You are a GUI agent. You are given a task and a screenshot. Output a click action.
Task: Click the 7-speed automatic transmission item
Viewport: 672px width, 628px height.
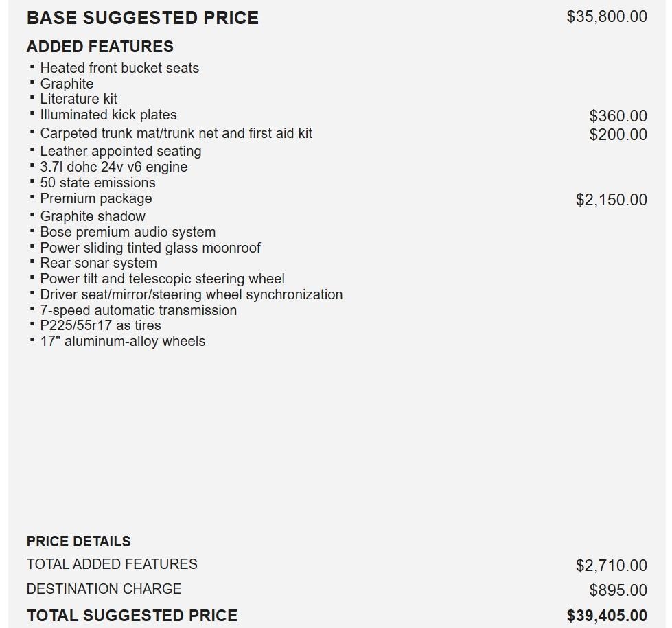pyautogui.click(x=139, y=310)
